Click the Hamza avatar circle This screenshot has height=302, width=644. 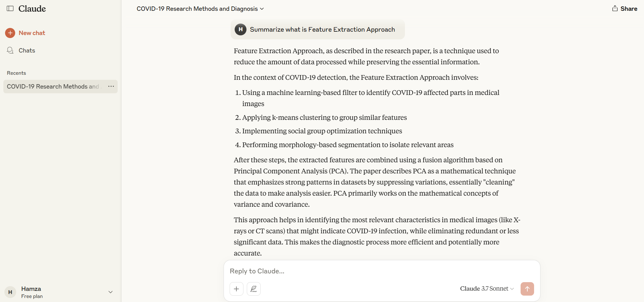[x=10, y=292]
